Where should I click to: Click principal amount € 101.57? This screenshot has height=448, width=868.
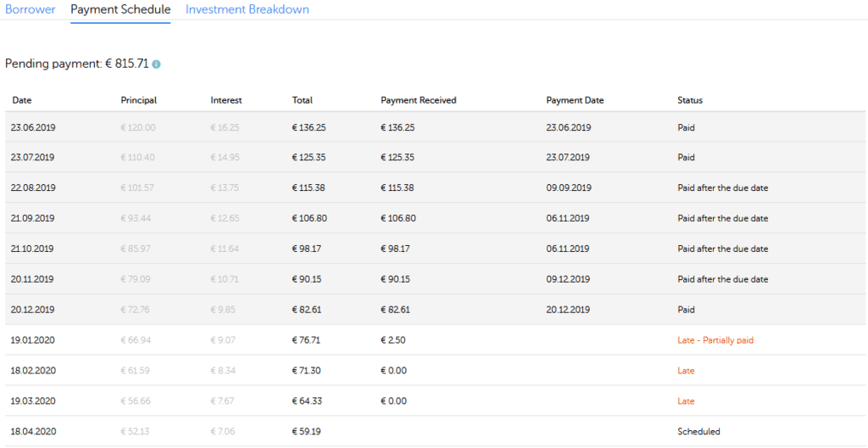coord(137,188)
